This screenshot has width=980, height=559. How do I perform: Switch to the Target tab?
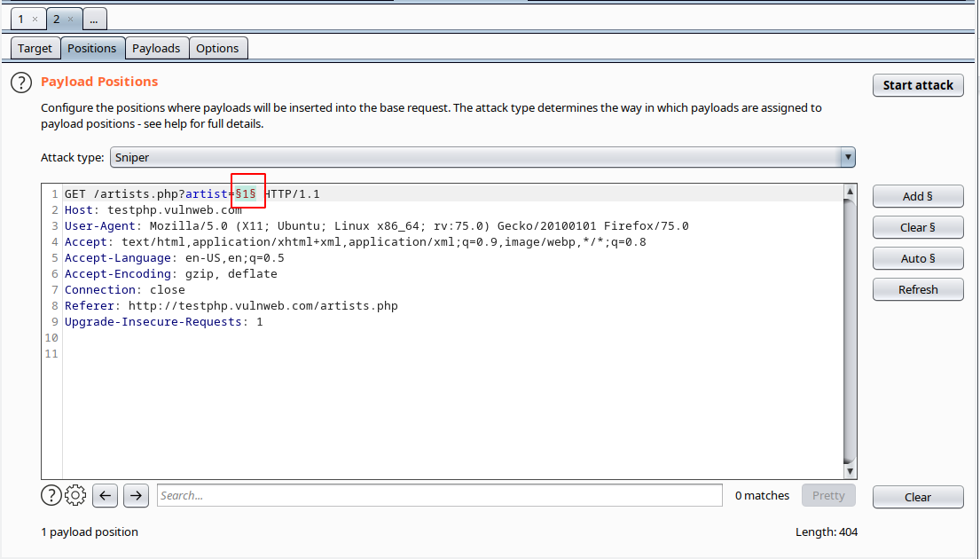(x=34, y=48)
